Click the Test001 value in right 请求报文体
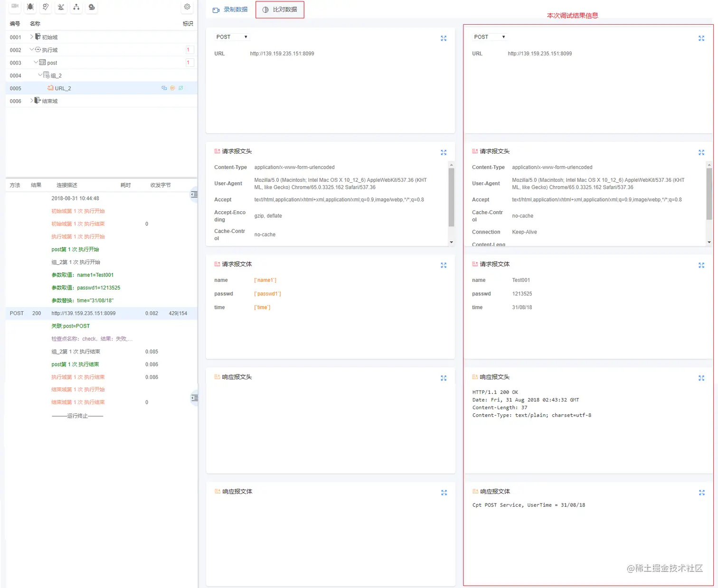This screenshot has height=588, width=718. click(x=521, y=280)
